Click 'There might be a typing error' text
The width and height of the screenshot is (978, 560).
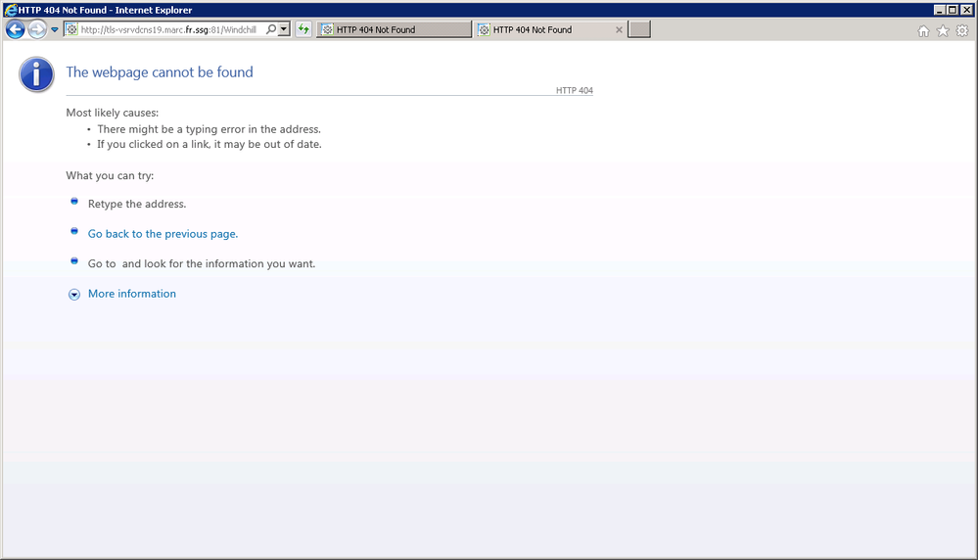(209, 129)
